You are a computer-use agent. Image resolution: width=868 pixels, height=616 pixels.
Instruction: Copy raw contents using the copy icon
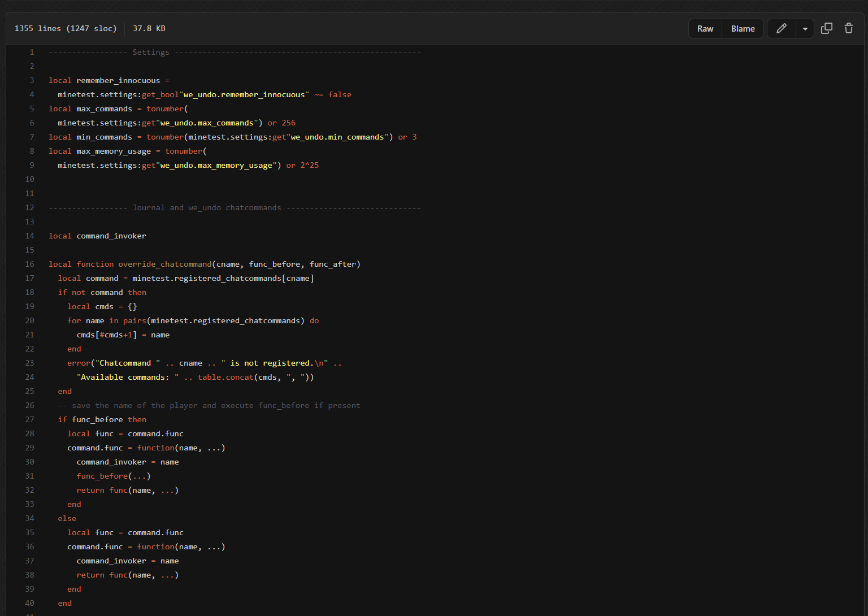(826, 28)
